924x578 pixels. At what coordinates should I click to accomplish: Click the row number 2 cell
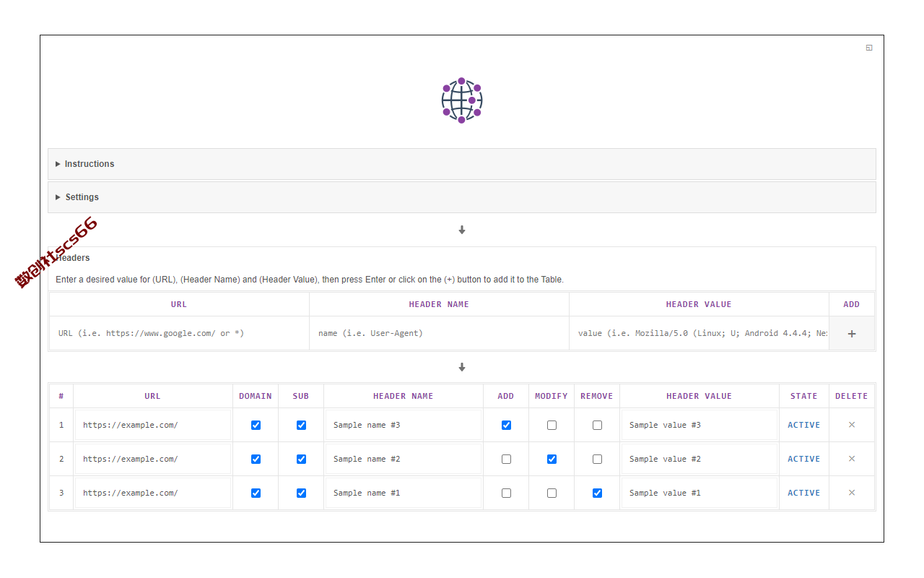61,459
